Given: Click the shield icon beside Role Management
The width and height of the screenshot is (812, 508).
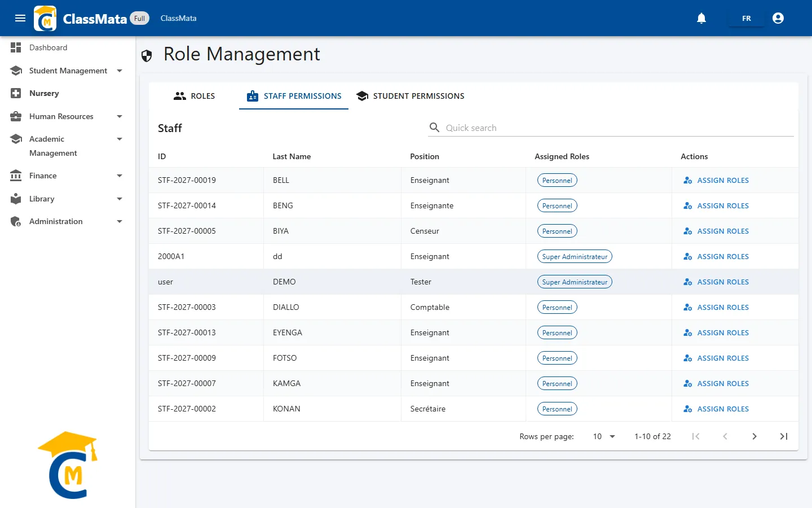Looking at the screenshot, I should point(147,55).
